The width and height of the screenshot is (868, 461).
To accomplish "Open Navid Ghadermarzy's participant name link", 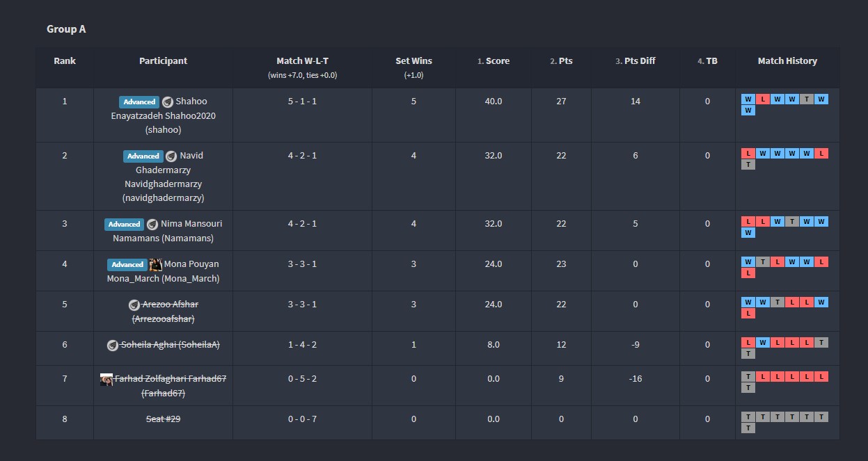I will [x=164, y=177].
